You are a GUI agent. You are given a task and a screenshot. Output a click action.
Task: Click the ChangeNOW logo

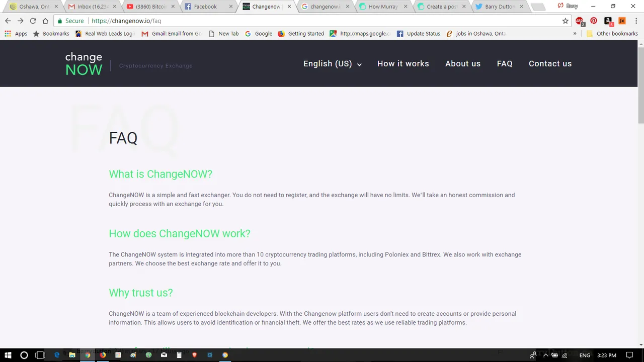84,64
